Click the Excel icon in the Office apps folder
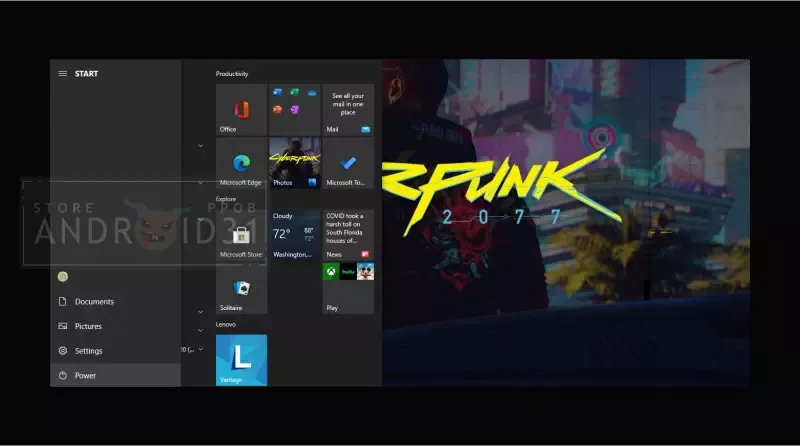Image resolution: width=800 pixels, height=446 pixels. [x=295, y=92]
